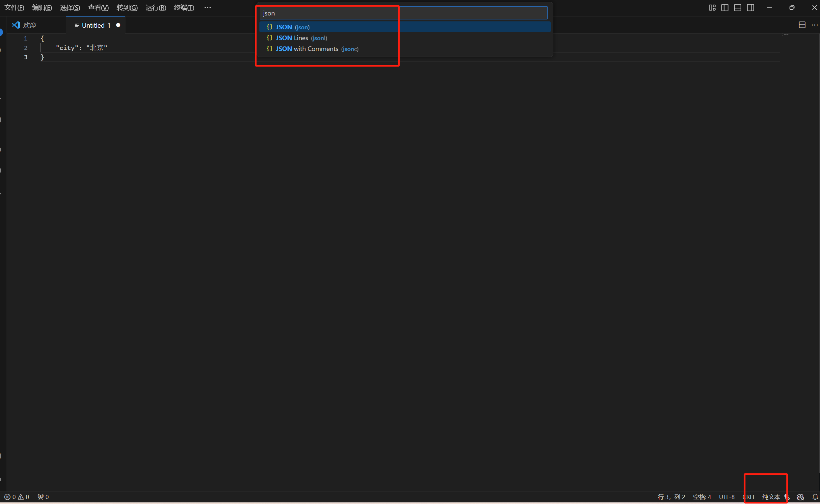Screen dimensions: 820x504
Task: Open the Customize Layout icon
Action: click(712, 8)
